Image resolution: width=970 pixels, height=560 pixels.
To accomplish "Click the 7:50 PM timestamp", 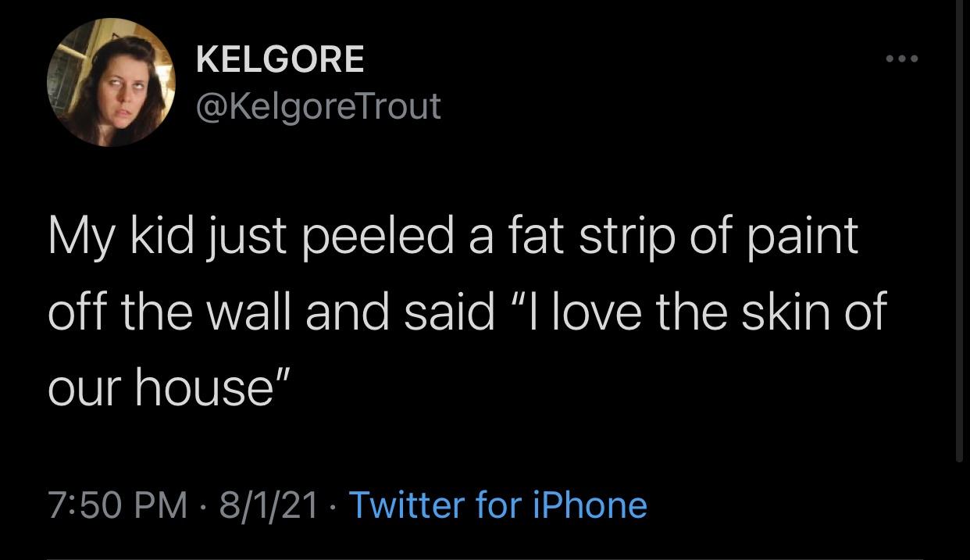I will point(117,505).
